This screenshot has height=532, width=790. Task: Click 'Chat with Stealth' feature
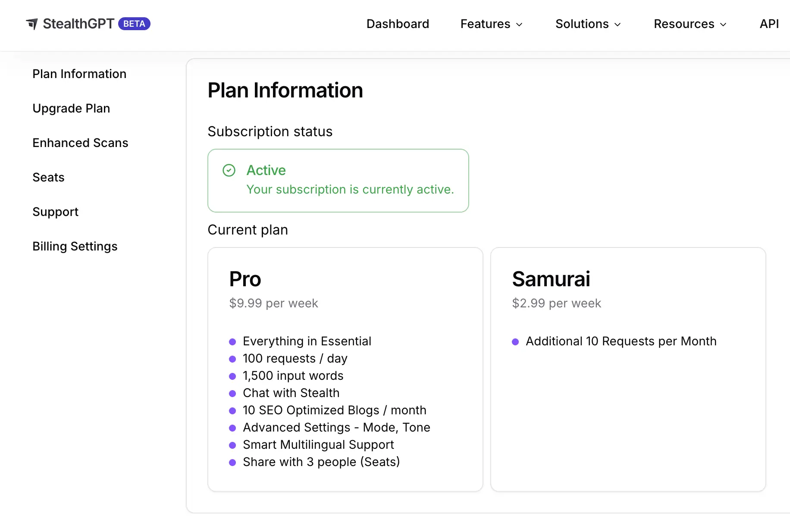pyautogui.click(x=291, y=393)
